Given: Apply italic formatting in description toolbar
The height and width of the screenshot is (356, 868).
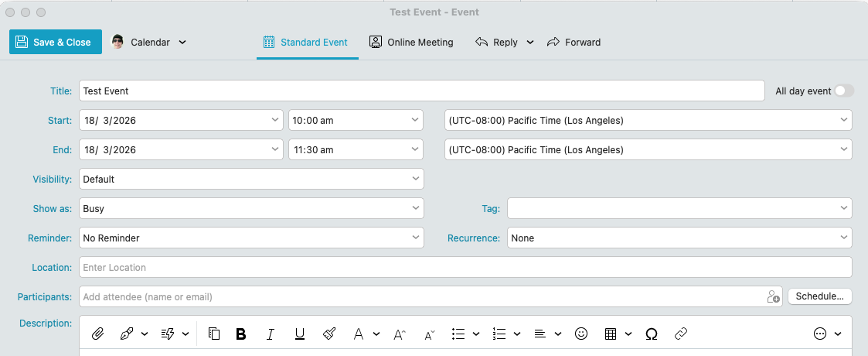Looking at the screenshot, I should tap(271, 334).
